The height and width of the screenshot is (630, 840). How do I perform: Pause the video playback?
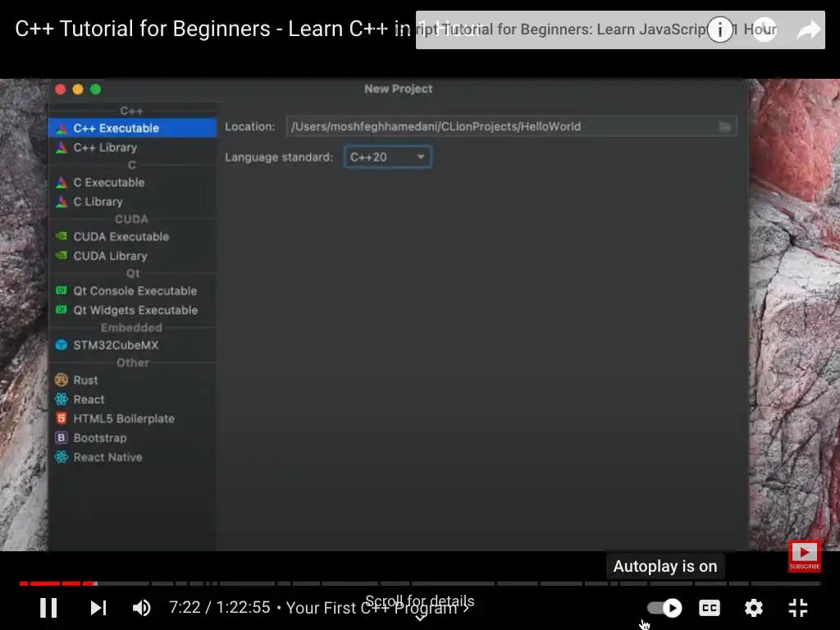[x=48, y=608]
